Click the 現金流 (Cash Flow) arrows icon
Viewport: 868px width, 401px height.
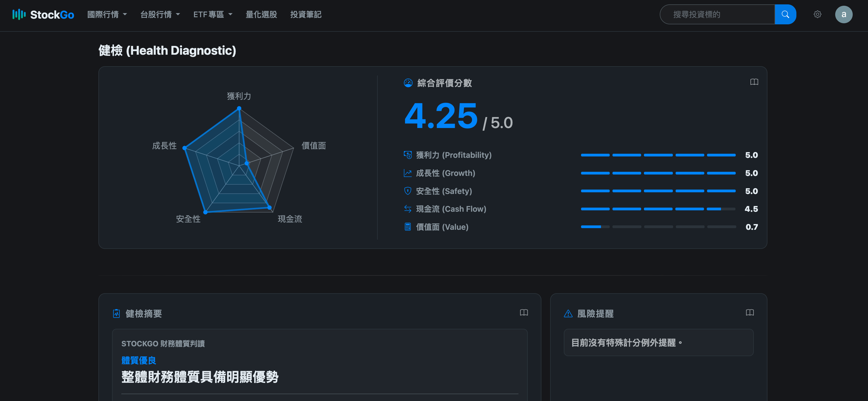408,209
